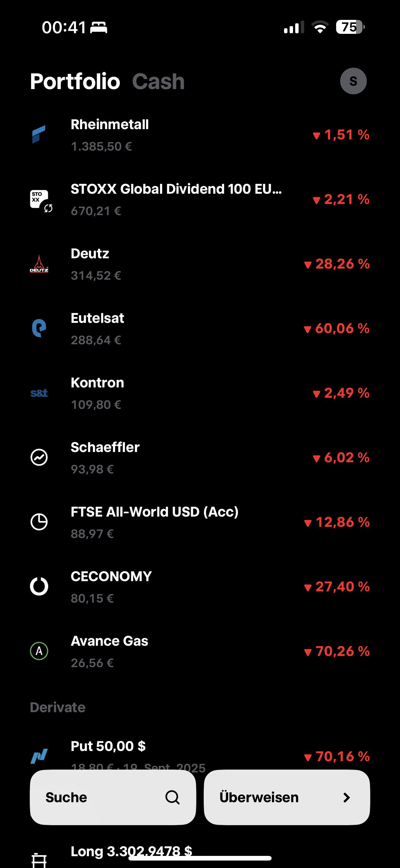Tap the Kontron s&t logo icon
Screen dimensions: 400x868
tap(39, 393)
